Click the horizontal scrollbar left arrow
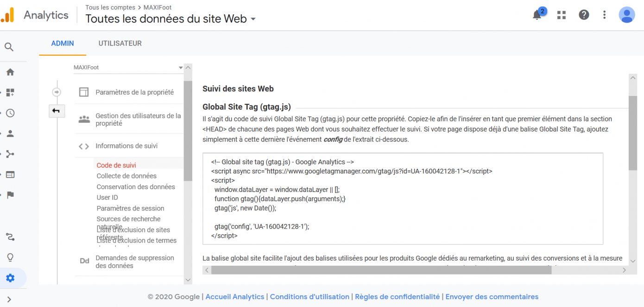The height and width of the screenshot is (307, 644). coord(207,270)
